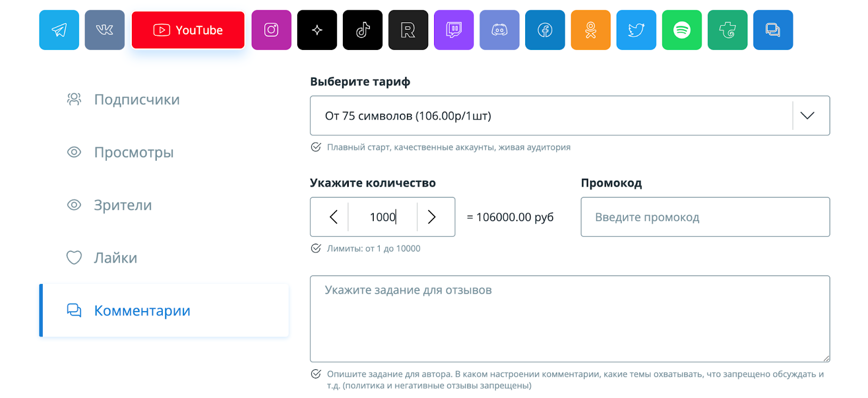The height and width of the screenshot is (398, 868).
Task: Click the subscribers people icon
Action: point(74,99)
